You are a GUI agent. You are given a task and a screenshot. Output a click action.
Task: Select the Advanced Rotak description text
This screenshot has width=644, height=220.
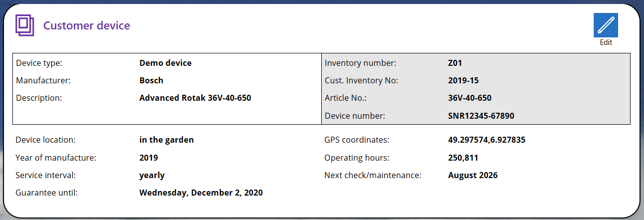click(195, 98)
